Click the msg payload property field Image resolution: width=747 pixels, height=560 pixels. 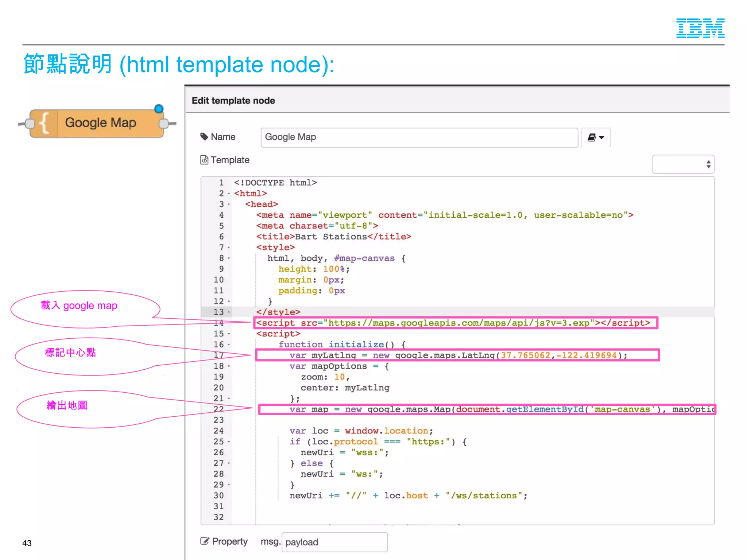coord(334,542)
